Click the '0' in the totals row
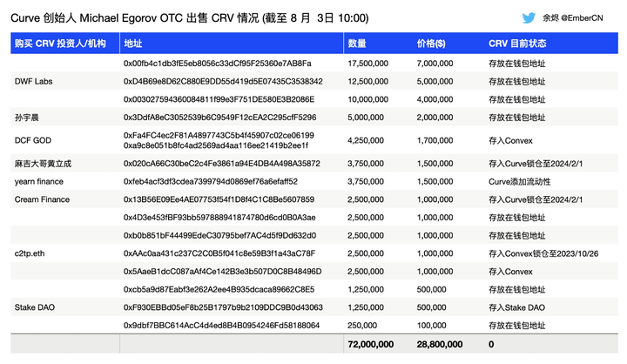Image resolution: width=627 pixels, height=364 pixels. click(x=491, y=344)
